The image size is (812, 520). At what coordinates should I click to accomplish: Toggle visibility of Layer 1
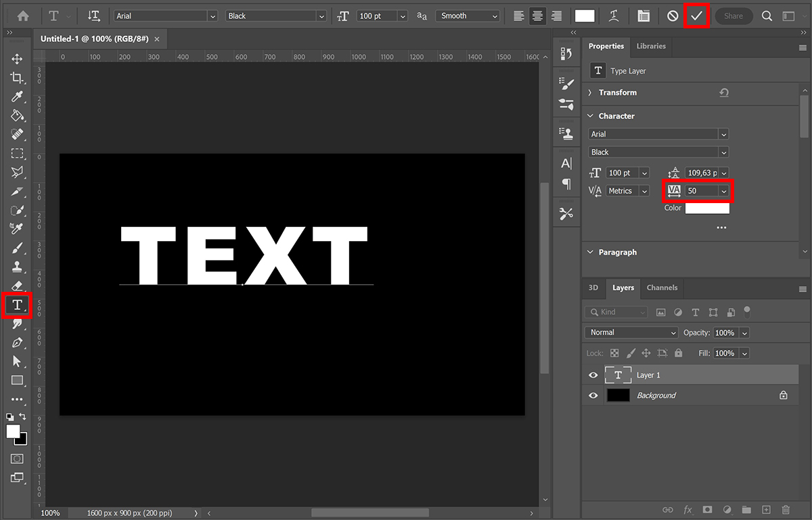click(x=593, y=374)
